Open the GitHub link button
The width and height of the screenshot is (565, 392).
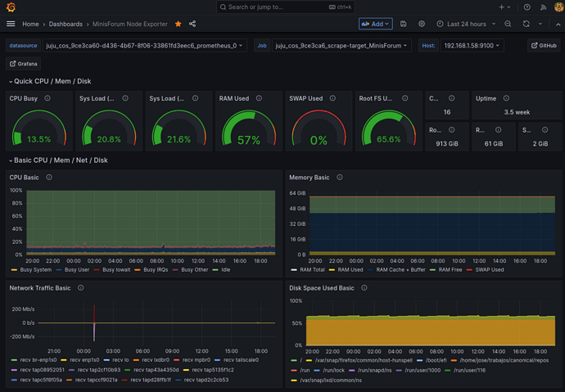pos(544,46)
